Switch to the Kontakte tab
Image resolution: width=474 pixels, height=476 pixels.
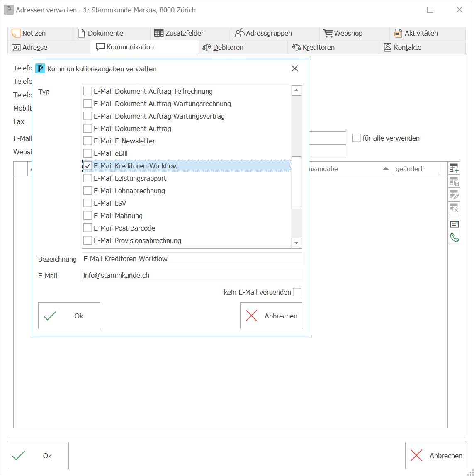tap(423, 47)
